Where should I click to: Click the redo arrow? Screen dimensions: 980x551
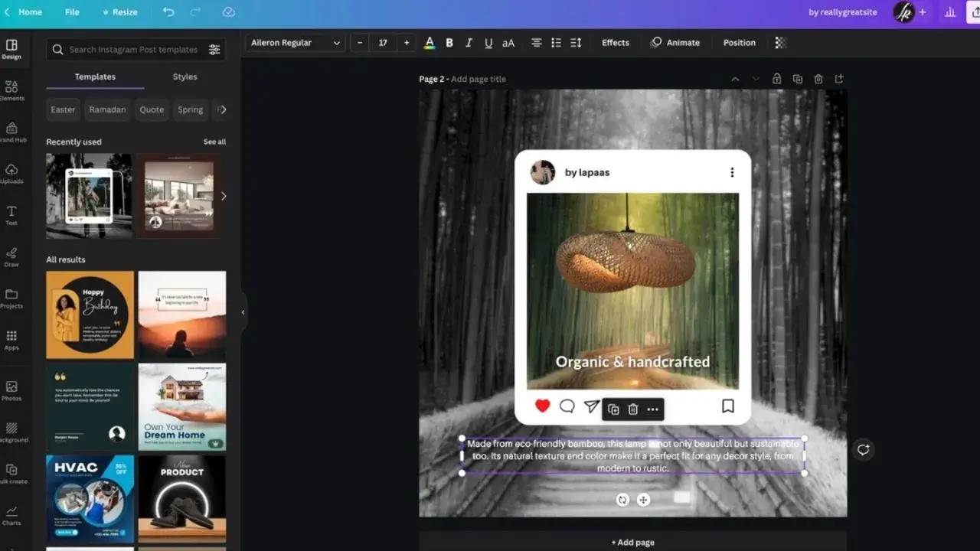pos(195,12)
